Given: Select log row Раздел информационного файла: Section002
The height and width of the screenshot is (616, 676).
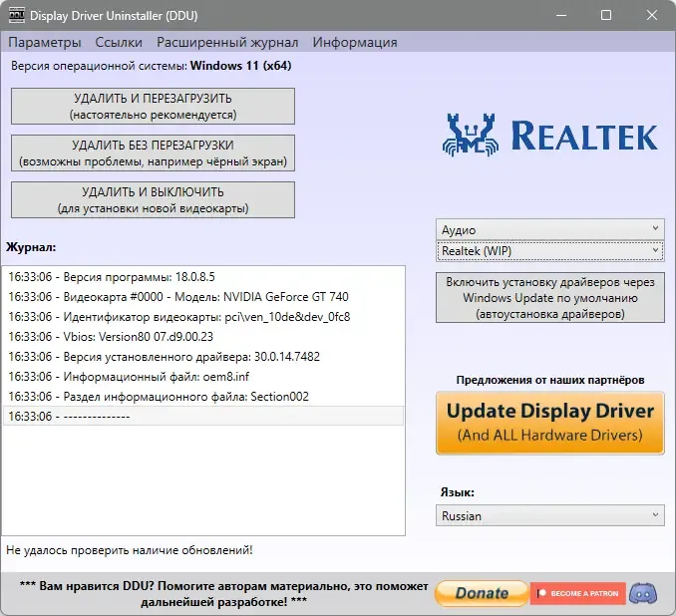Looking at the screenshot, I should point(203,396).
